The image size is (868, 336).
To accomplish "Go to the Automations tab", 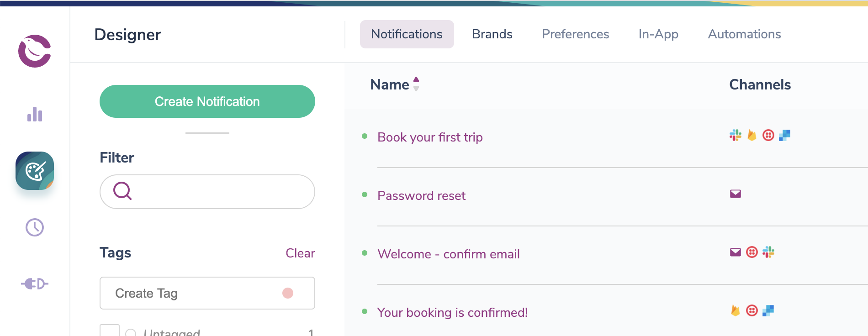I will [x=744, y=34].
